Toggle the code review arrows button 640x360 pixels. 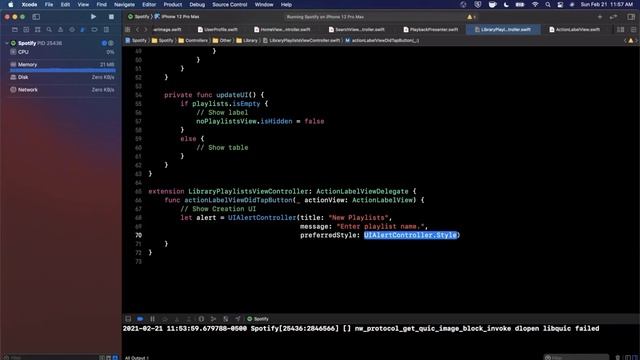click(x=613, y=17)
